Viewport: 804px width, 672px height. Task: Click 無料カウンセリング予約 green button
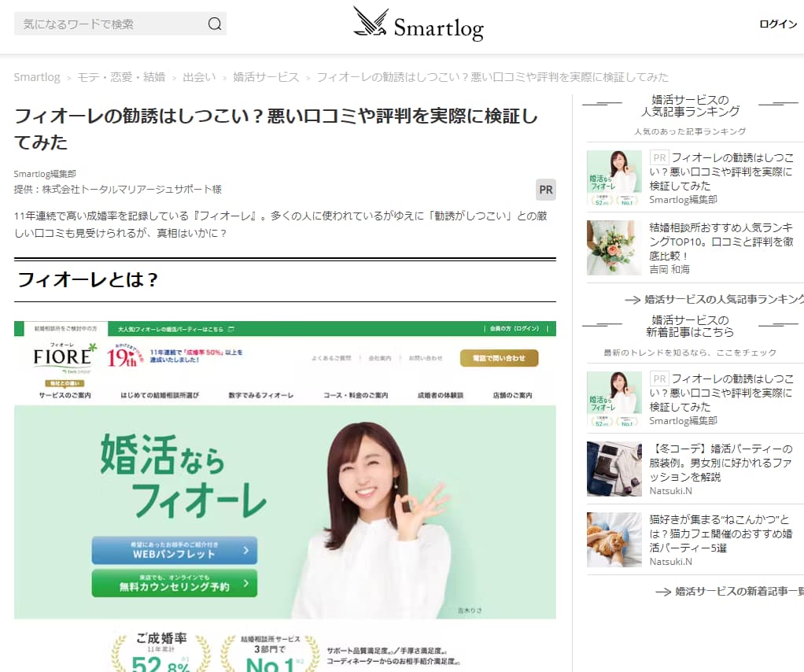tap(175, 583)
